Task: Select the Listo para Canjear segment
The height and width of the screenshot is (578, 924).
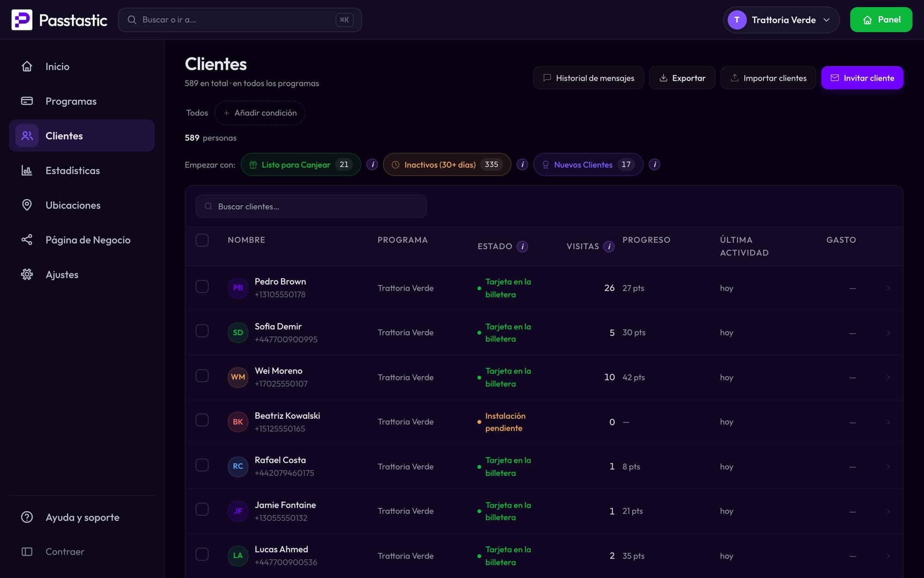Action: (300, 164)
